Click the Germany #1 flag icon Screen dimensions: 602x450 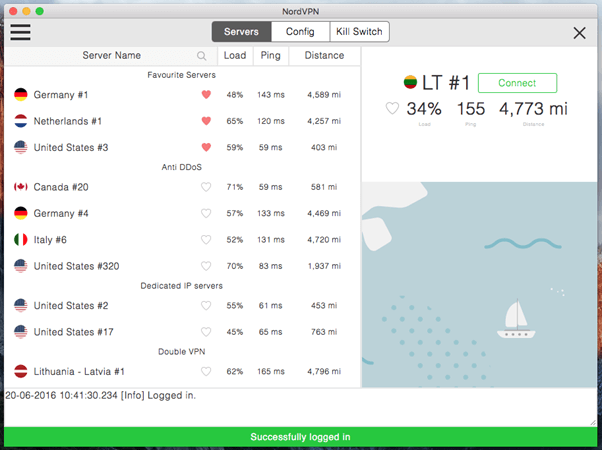tap(21, 94)
